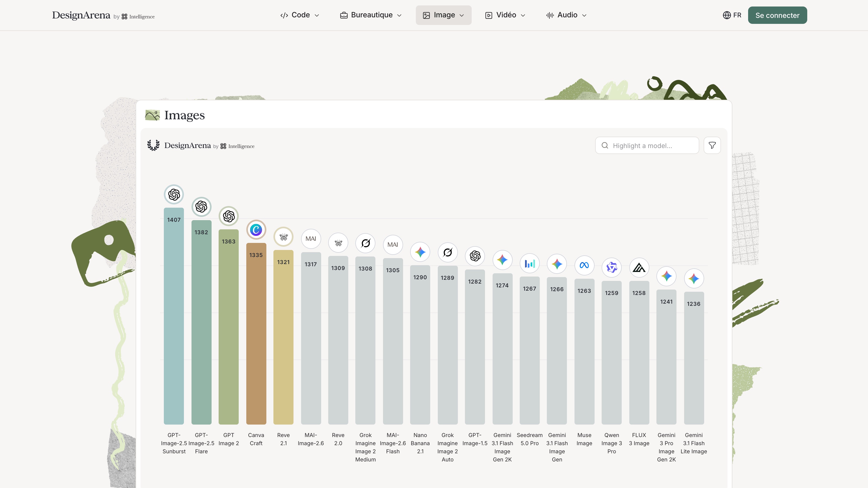Viewport: 868px width, 488px height.
Task: Open the Audio dropdown menu
Action: click(566, 15)
